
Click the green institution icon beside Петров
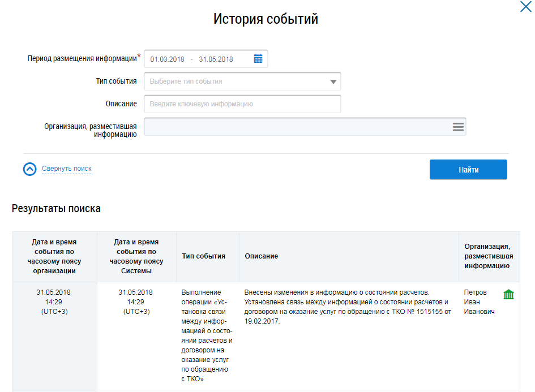tap(508, 295)
